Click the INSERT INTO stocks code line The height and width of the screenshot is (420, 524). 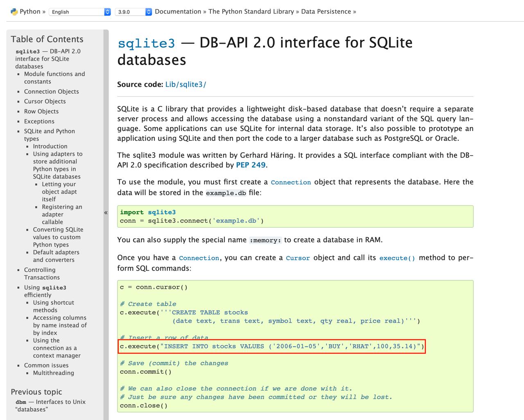pos(272,346)
